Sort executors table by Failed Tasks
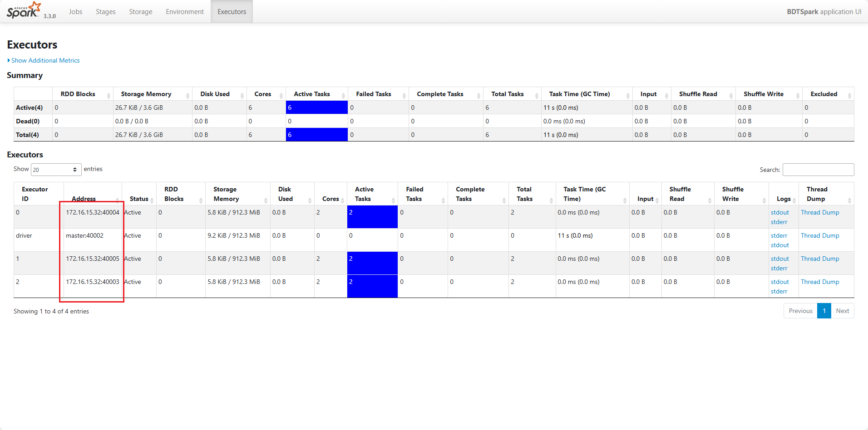 tap(423, 194)
